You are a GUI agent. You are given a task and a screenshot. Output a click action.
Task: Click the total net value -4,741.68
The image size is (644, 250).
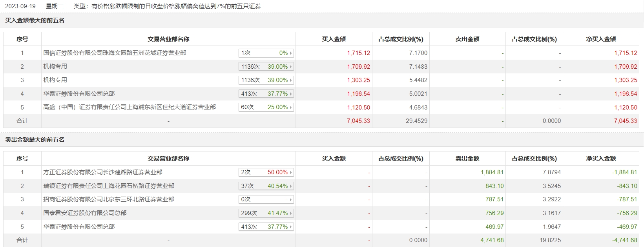coord(625,240)
